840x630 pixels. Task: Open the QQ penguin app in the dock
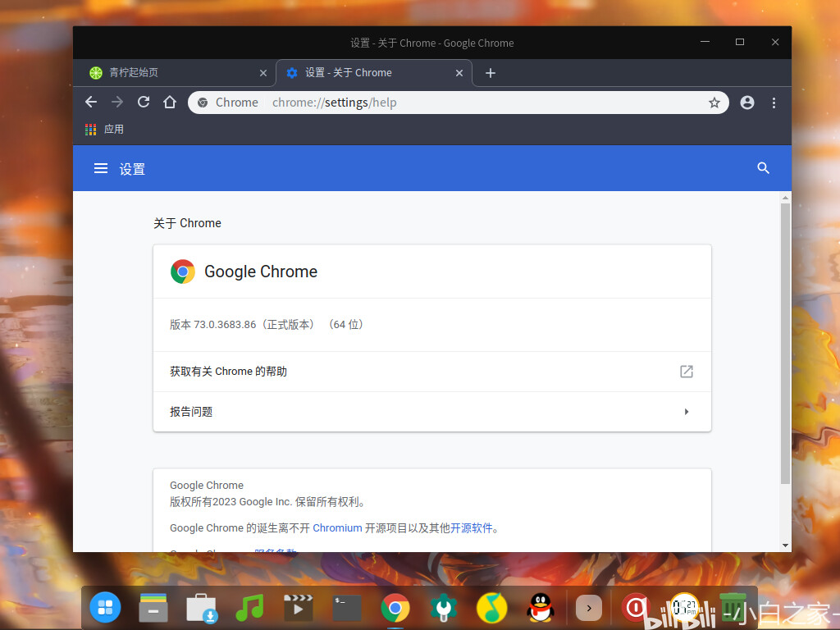[540, 608]
